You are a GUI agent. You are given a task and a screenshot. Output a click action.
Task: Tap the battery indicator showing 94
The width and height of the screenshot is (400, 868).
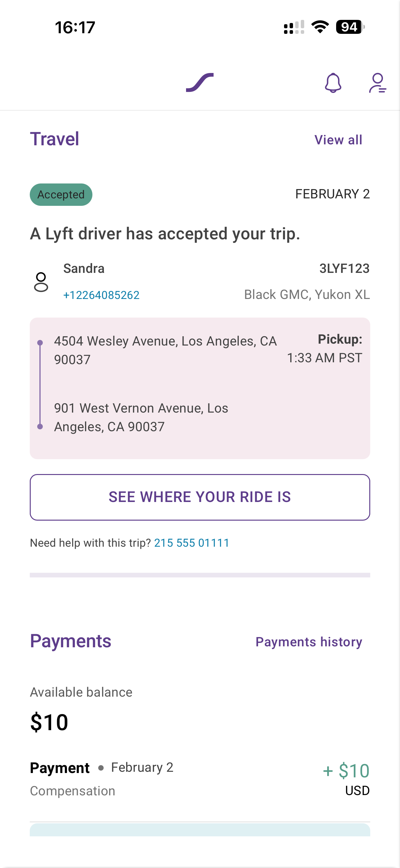pyautogui.click(x=350, y=27)
